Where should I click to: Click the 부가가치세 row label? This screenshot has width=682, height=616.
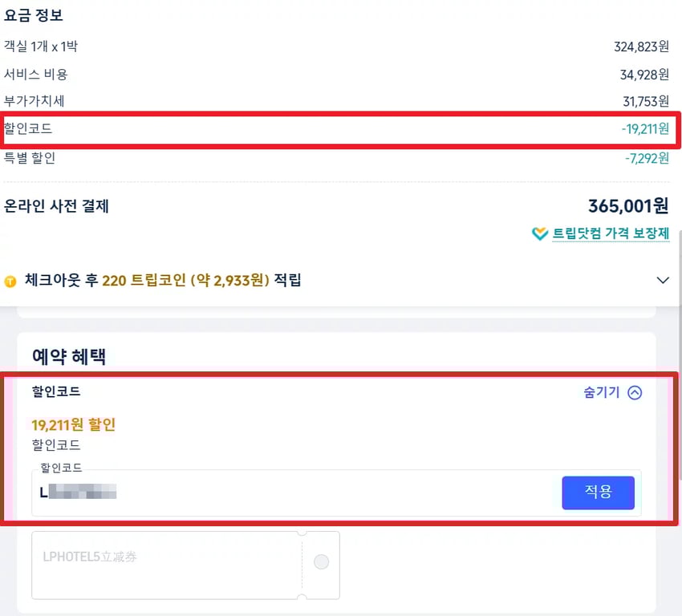click(x=35, y=101)
